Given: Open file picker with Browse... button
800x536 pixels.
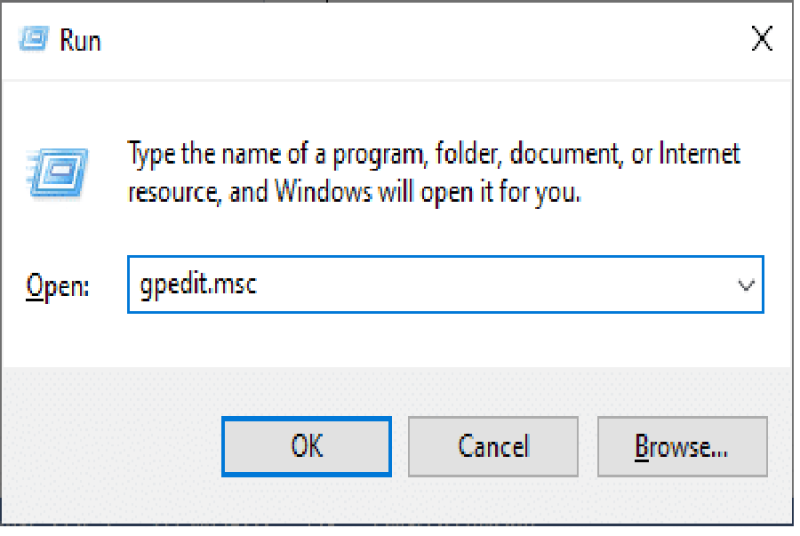Looking at the screenshot, I should pyautogui.click(x=682, y=447).
